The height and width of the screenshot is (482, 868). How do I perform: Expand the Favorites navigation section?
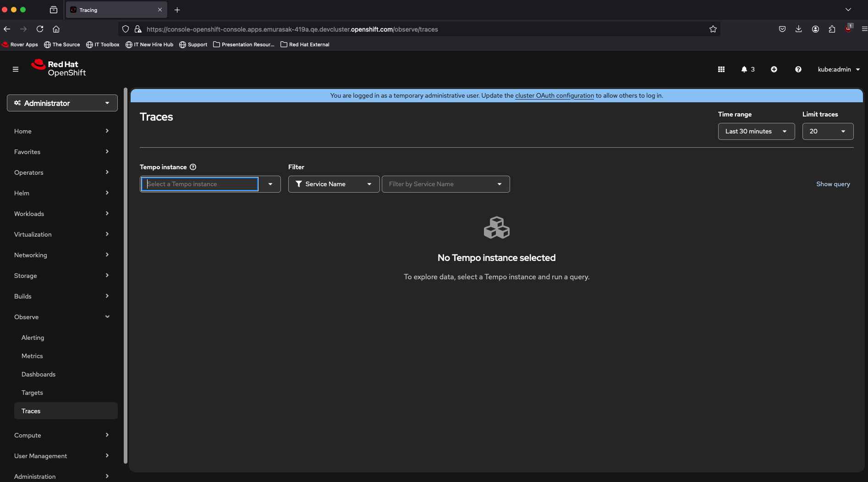tap(62, 152)
